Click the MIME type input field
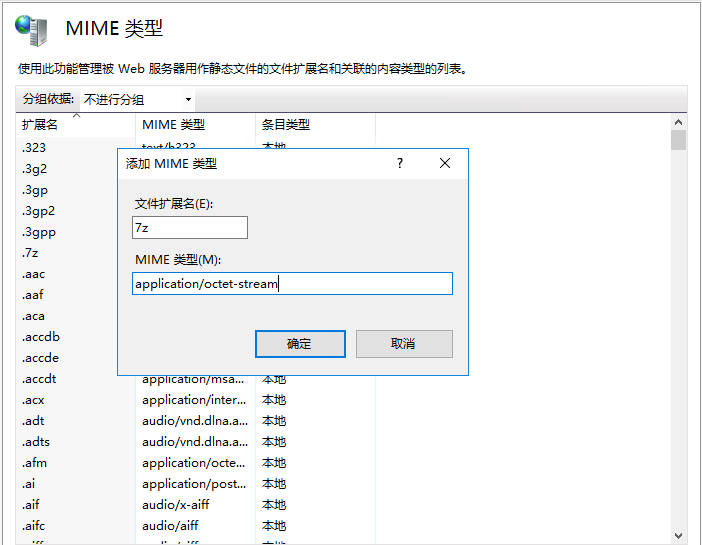Viewport: 702px width, 545px height. (292, 284)
